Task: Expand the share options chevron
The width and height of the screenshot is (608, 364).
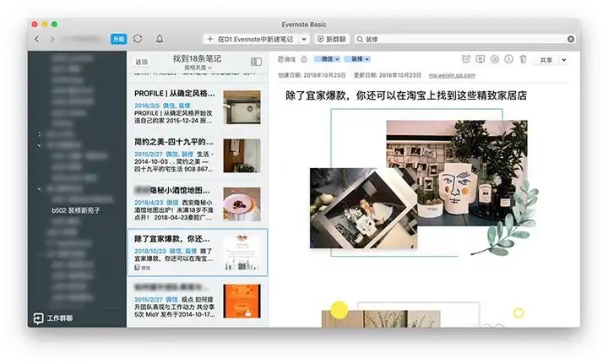Action: point(564,60)
